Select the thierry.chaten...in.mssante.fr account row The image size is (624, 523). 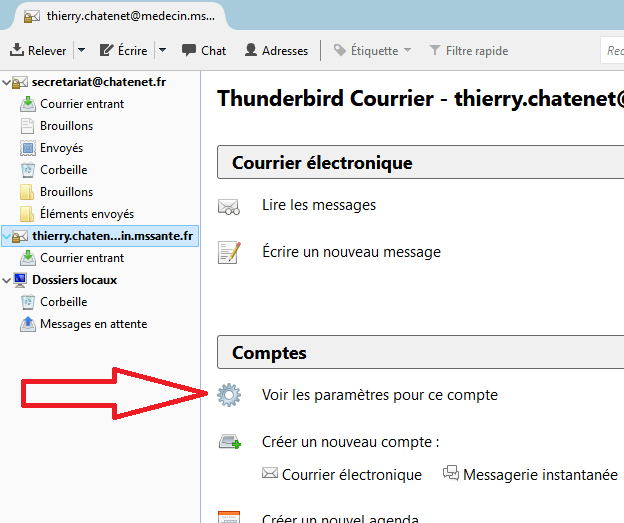[x=100, y=236]
